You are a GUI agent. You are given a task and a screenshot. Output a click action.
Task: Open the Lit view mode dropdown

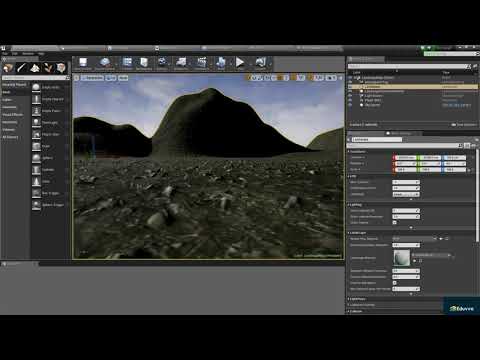point(111,78)
